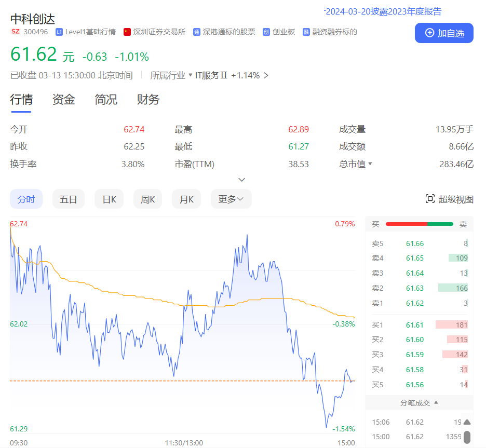
Task: Click the 最低 value 61.27
Action: [x=299, y=146]
